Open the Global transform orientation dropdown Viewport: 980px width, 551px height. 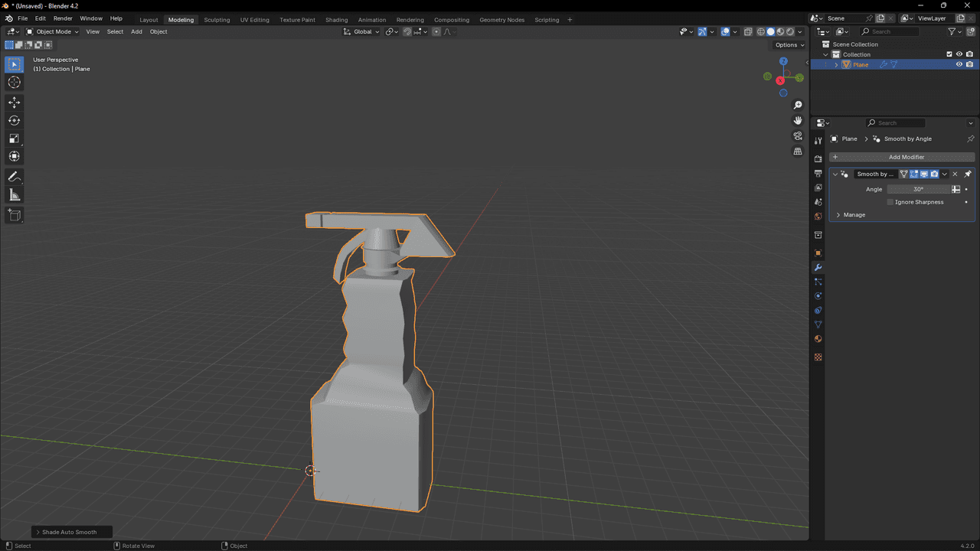click(x=361, y=32)
